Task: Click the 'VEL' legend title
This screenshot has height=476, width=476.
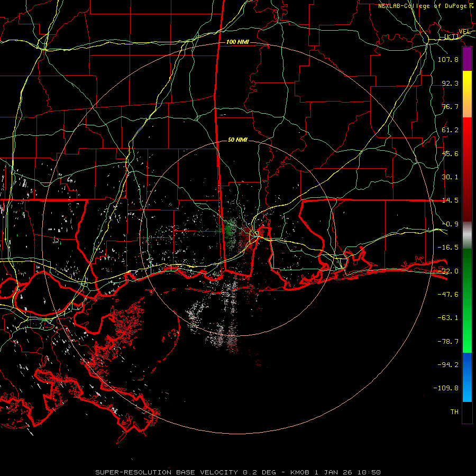Action: tap(465, 32)
